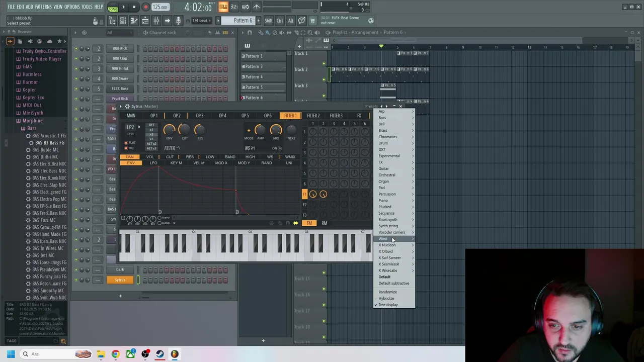
Task: Open the Sytrus LP2 filter type arrow
Action: [x=139, y=127]
